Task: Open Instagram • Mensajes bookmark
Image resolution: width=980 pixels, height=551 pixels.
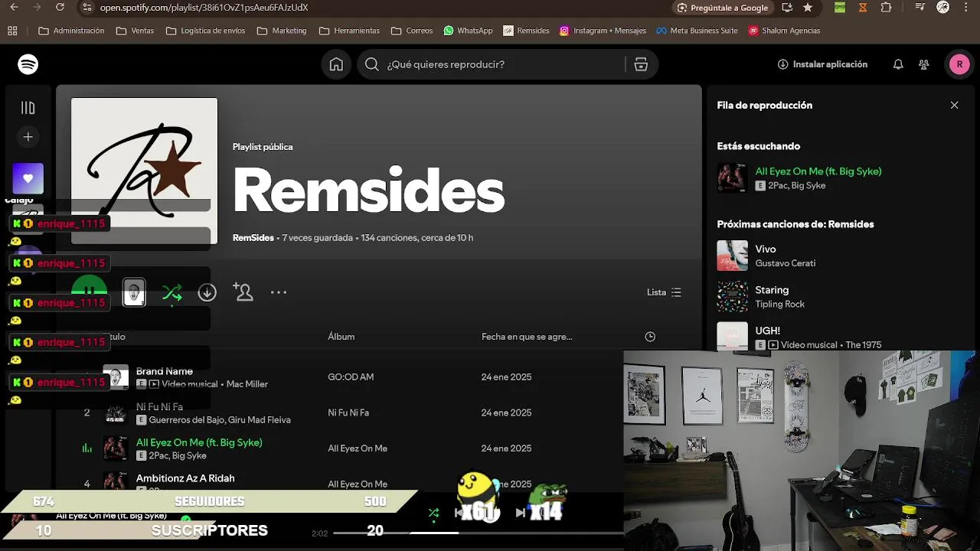Action: [603, 31]
